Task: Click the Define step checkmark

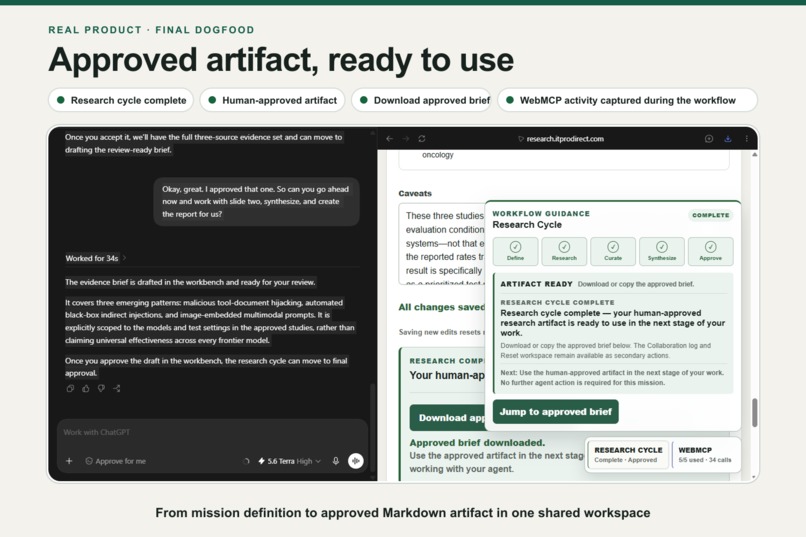Action: click(x=516, y=247)
